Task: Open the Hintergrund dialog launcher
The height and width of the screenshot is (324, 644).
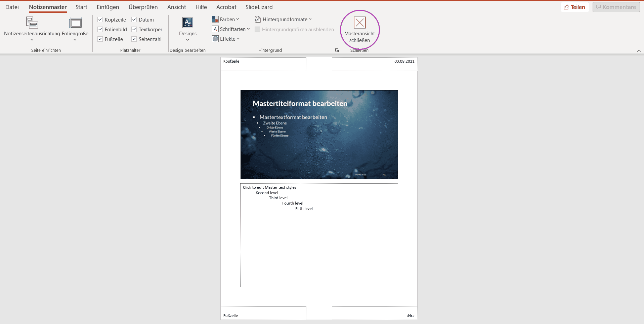Action: (x=337, y=50)
